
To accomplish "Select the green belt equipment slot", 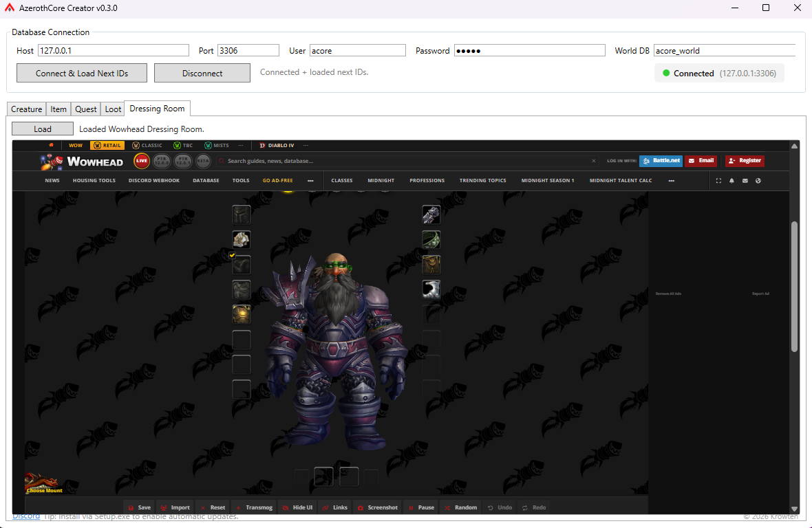I will point(431,240).
